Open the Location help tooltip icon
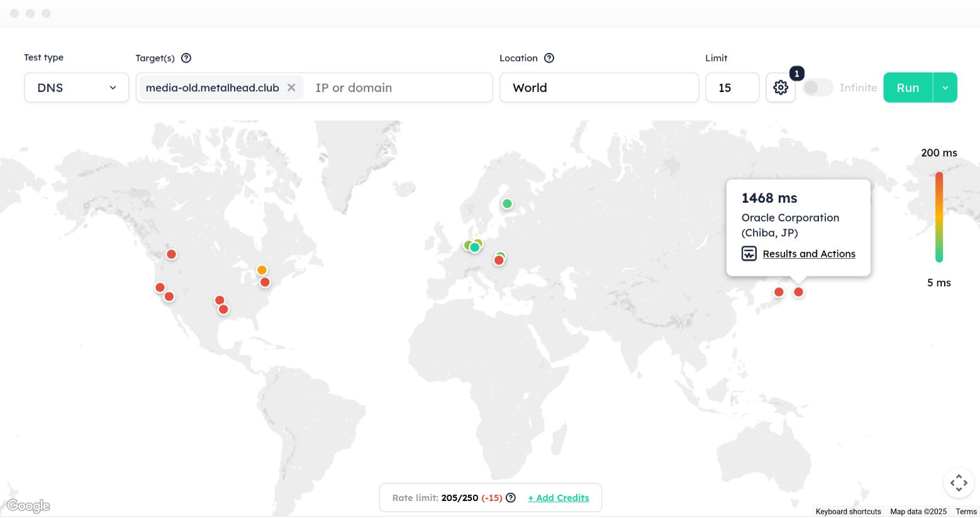980x518 pixels. 548,57
